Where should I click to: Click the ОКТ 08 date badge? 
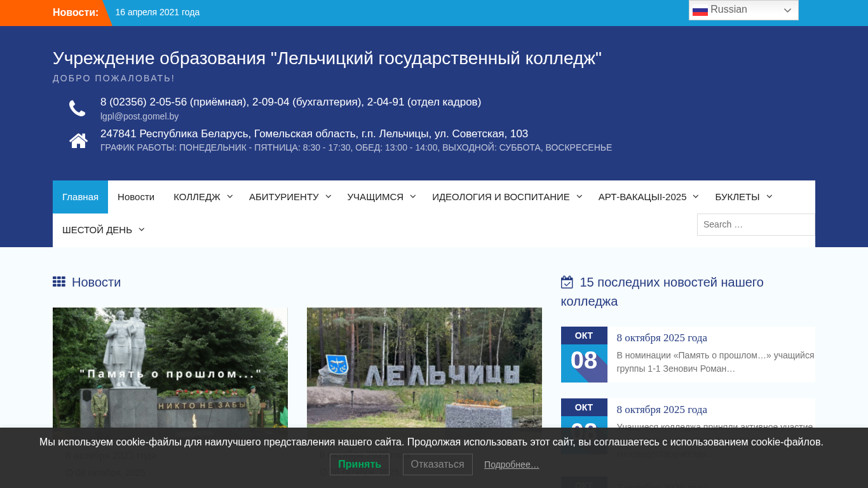(584, 355)
